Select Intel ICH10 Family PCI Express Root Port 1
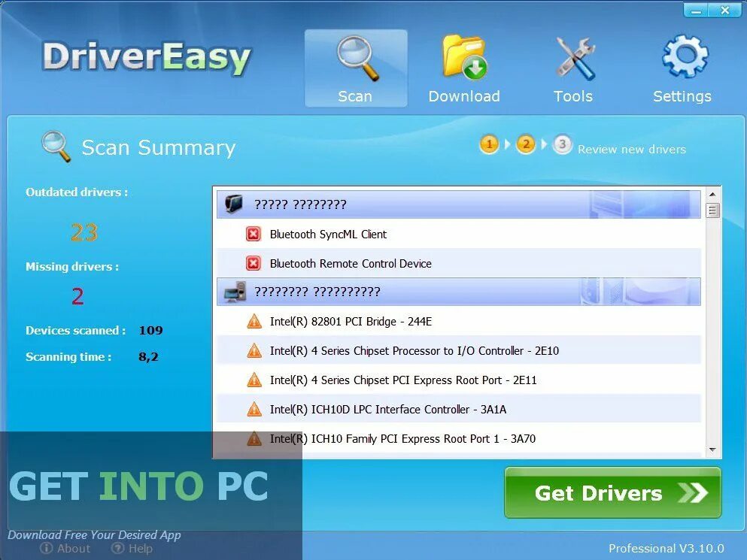Image resolution: width=747 pixels, height=560 pixels. coord(459,438)
